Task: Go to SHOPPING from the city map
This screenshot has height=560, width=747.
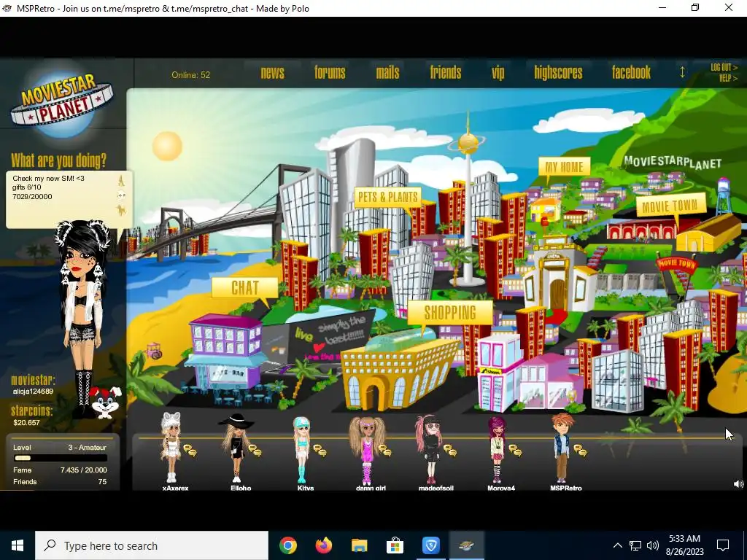Action: [x=450, y=313]
